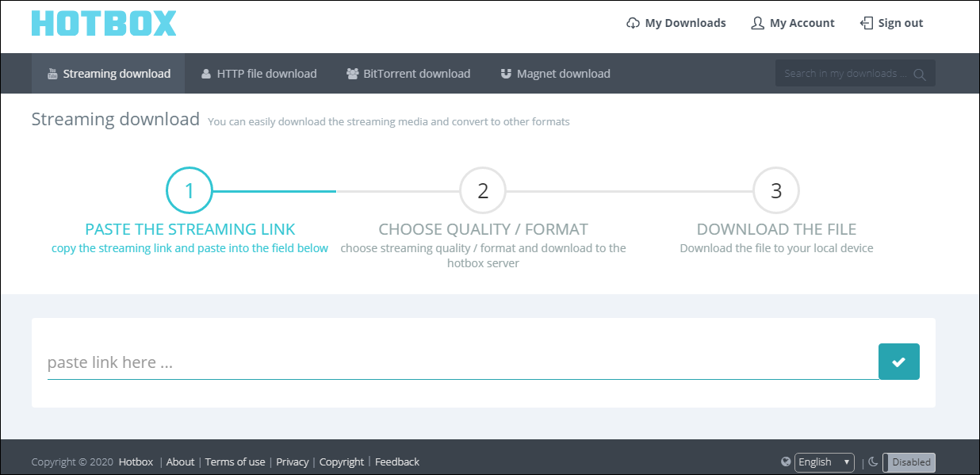Select step 1 circle
The width and height of the screenshot is (980, 475).
click(x=189, y=191)
